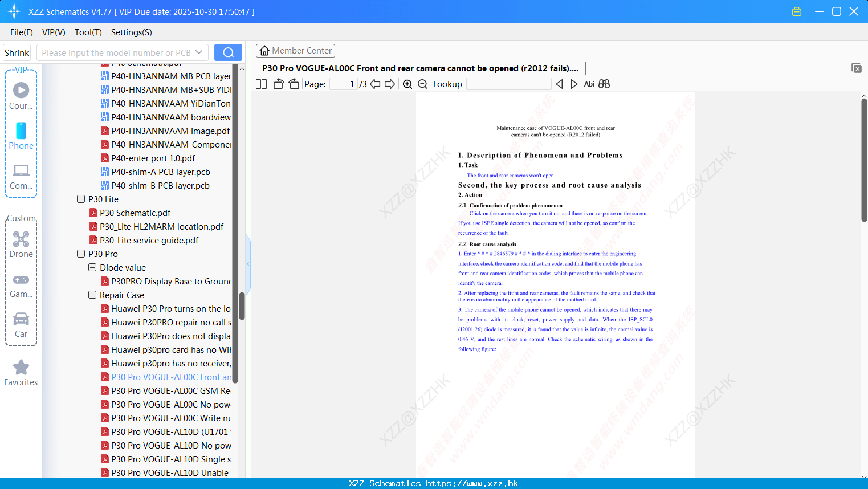Open P40-HN3ANNVAAM YiDianTong file
Viewport: 868px width, 489px height.
166,103
